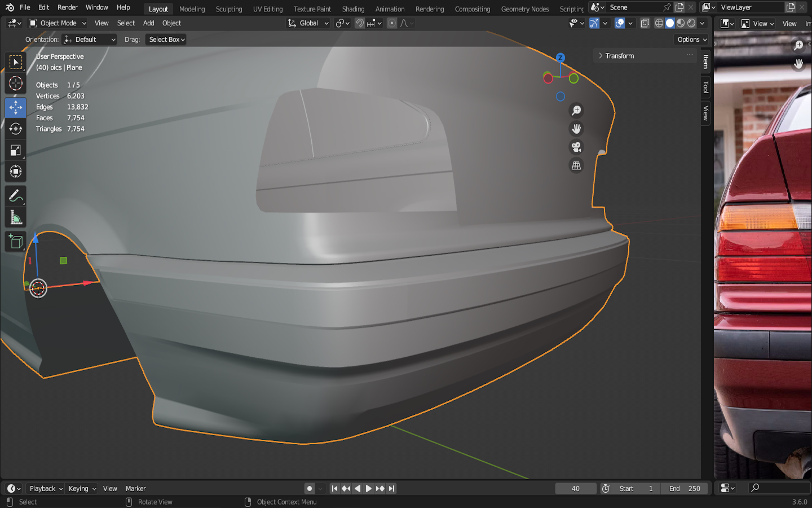The height and width of the screenshot is (508, 812).
Task: Click the Add Cube tool
Action: click(16, 242)
